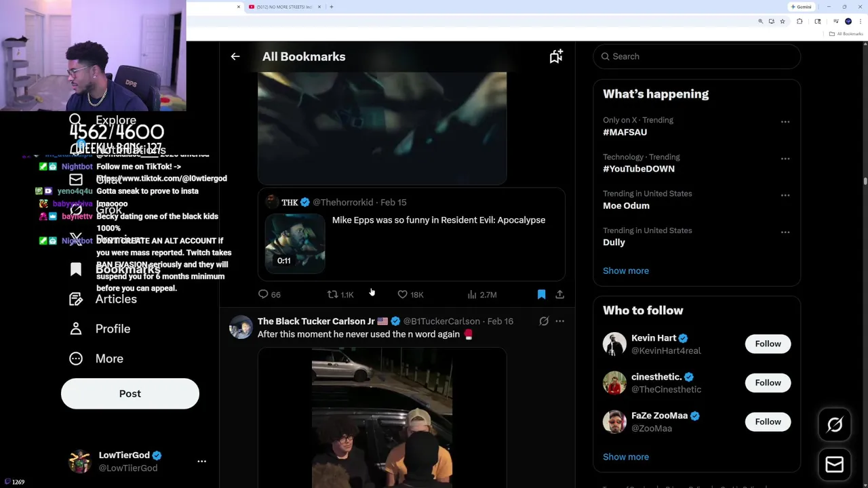
Task: Open options for the Dully trend
Action: pyautogui.click(x=785, y=232)
